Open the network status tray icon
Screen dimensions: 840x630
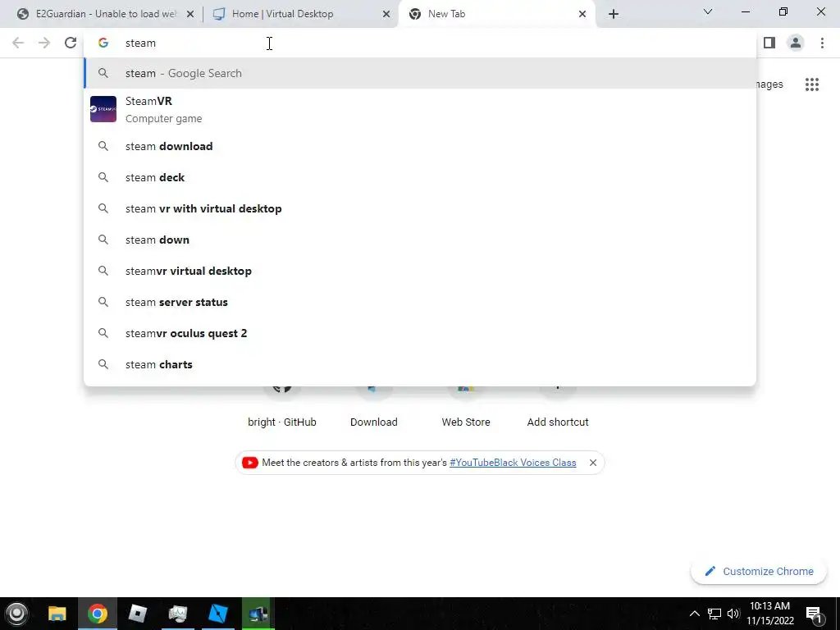click(714, 614)
